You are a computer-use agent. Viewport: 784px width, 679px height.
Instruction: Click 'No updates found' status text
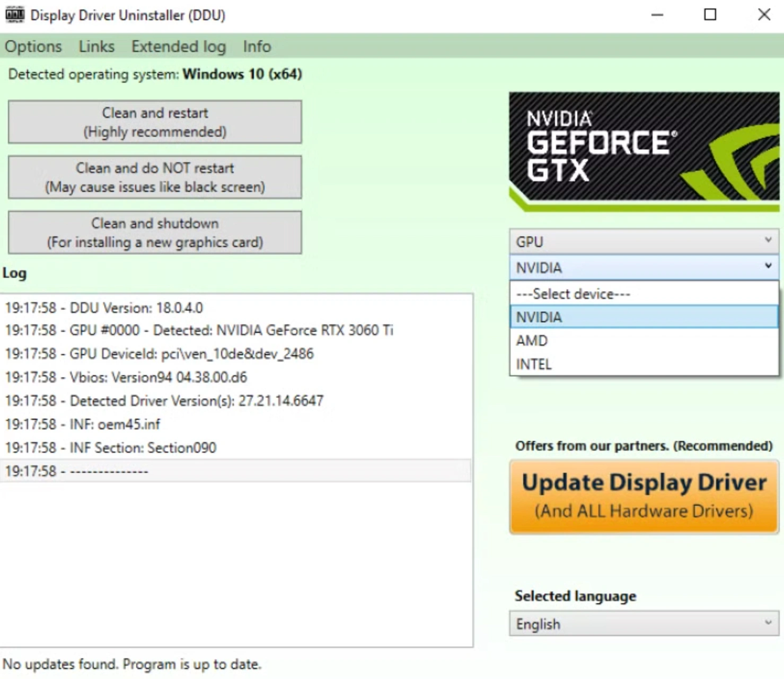[x=132, y=664]
